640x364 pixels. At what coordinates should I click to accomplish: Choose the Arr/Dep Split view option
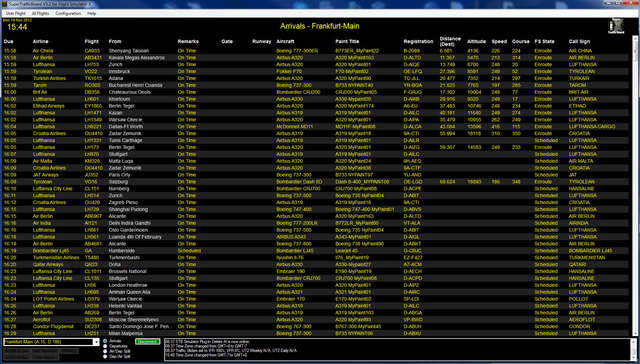[x=105, y=351]
